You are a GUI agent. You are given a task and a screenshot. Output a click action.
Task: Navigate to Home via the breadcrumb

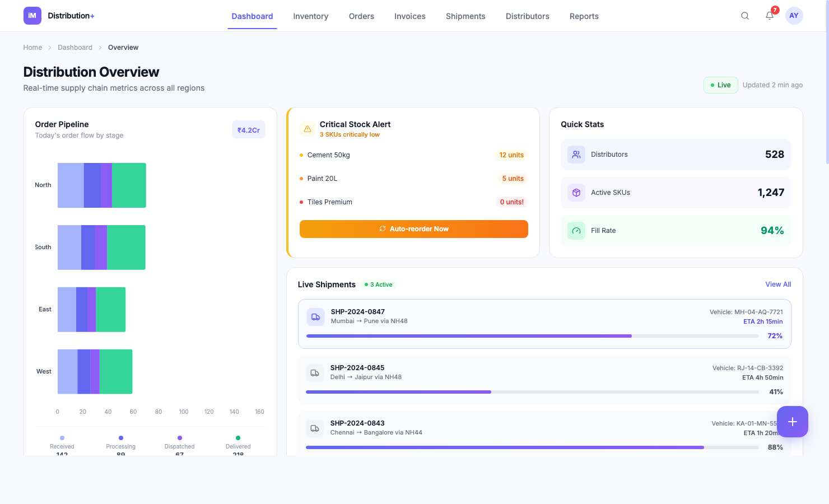(x=32, y=47)
